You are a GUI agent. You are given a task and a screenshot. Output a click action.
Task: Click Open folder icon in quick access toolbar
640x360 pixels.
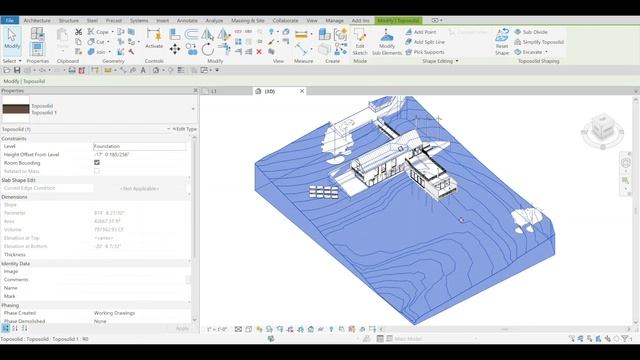[x=7, y=70]
